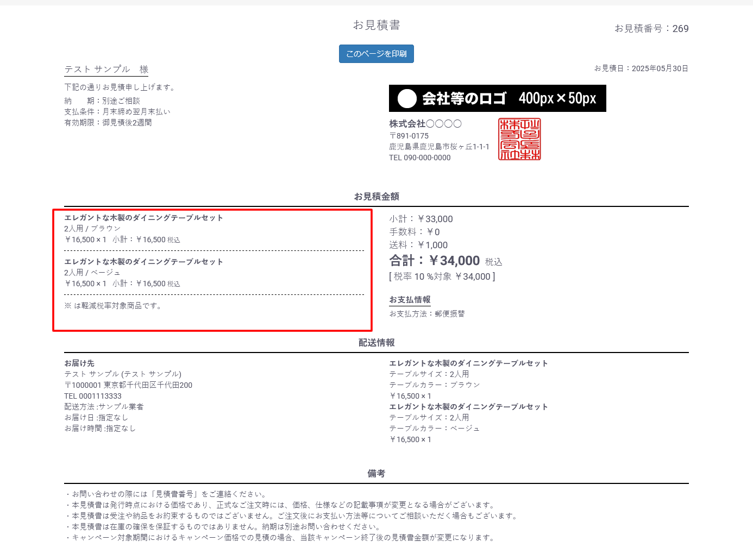The height and width of the screenshot is (560, 753).
Task: Select the お見積日：2025年05月30日 date
Action: [641, 68]
